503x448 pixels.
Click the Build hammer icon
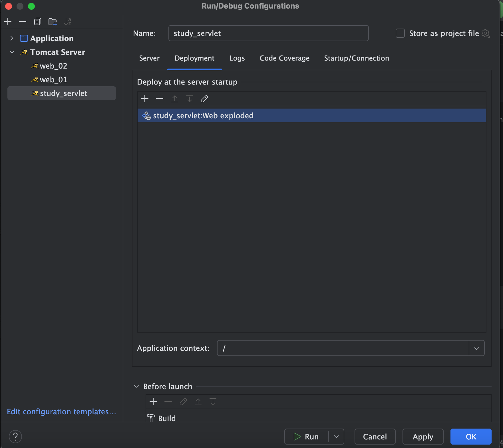pyautogui.click(x=151, y=418)
